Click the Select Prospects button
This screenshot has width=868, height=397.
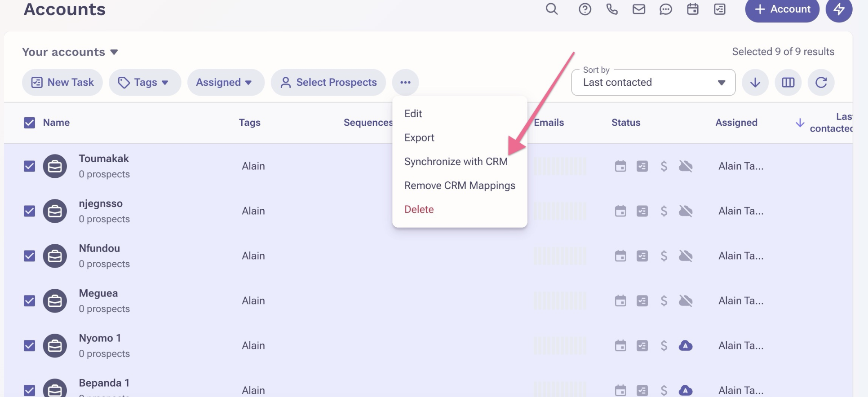[328, 82]
